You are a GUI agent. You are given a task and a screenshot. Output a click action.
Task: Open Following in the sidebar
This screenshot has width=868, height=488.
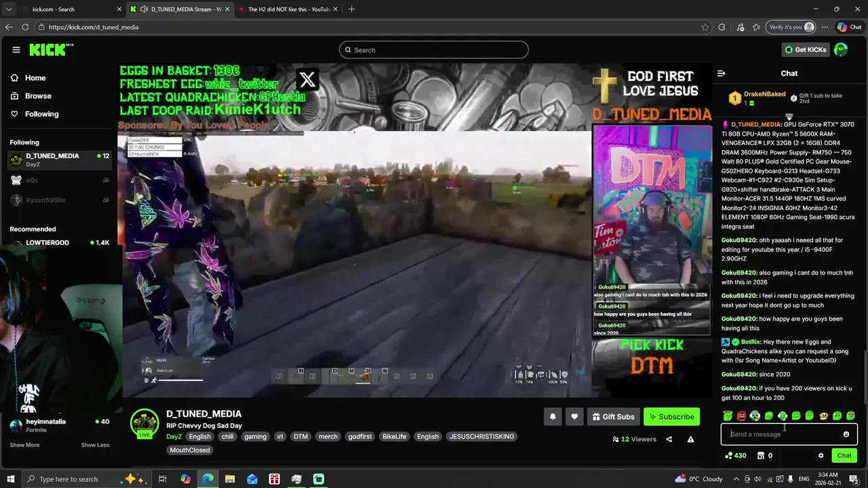click(x=35, y=114)
